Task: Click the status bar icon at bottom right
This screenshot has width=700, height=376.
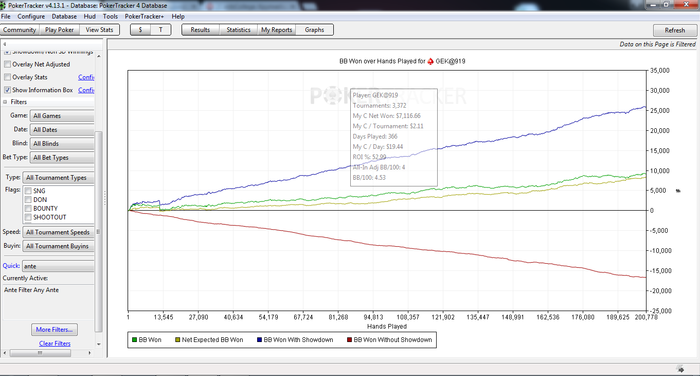Action: (680, 369)
